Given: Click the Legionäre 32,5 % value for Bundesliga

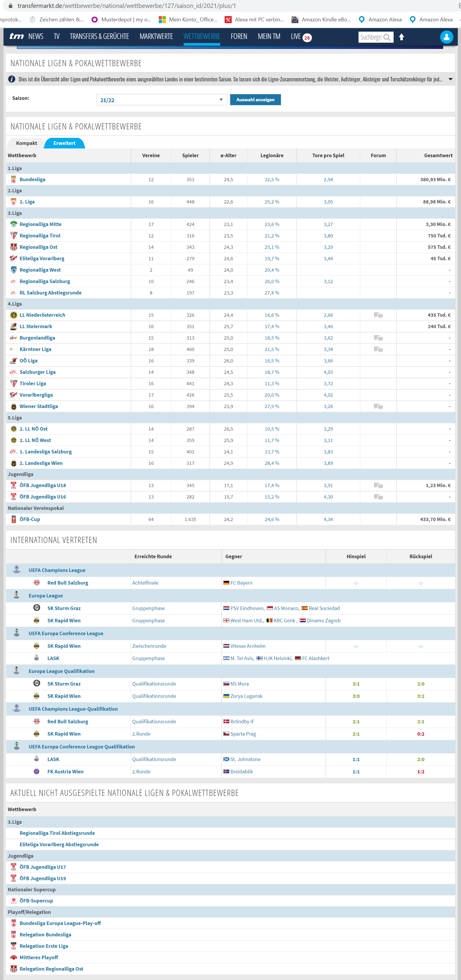Looking at the screenshot, I should pyautogui.click(x=272, y=179).
